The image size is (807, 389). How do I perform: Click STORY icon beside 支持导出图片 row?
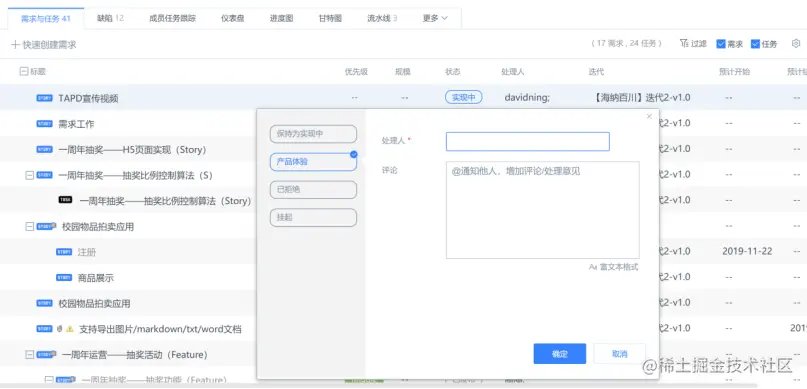click(x=44, y=328)
